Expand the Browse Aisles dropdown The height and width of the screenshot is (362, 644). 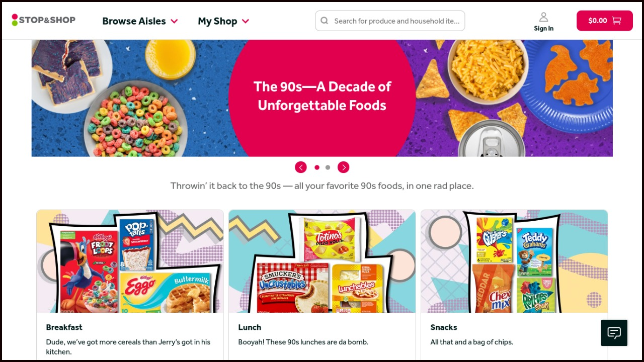140,21
